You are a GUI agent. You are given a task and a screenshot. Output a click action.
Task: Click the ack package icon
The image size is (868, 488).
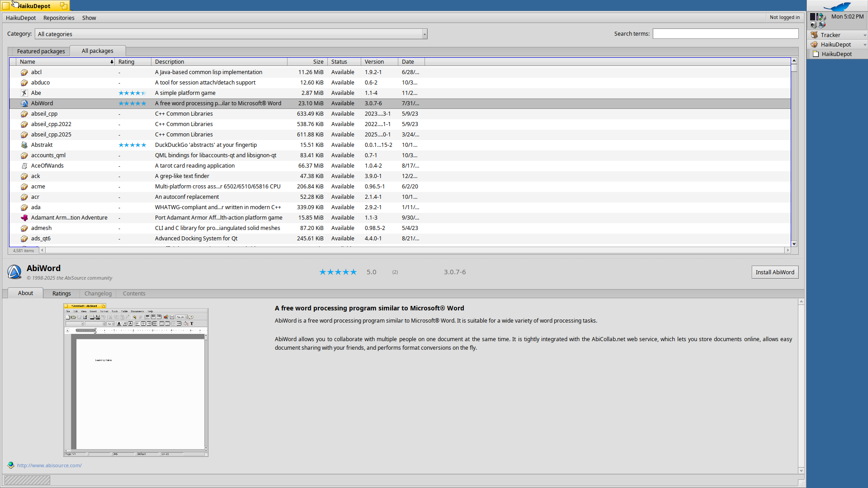pos(24,176)
